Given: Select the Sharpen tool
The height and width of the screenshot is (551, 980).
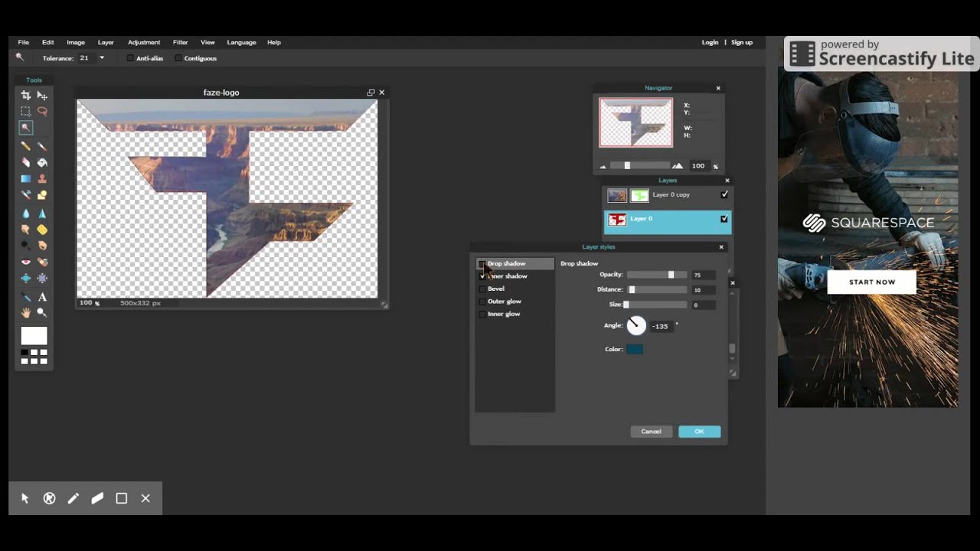Looking at the screenshot, I should [42, 214].
